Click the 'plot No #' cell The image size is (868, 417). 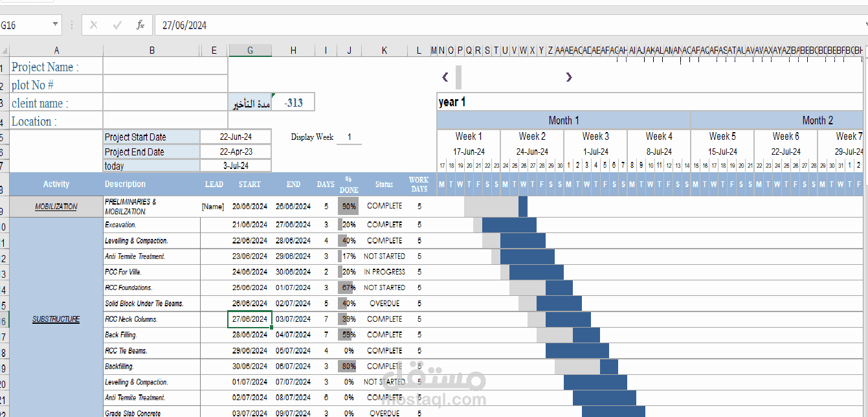tap(56, 85)
